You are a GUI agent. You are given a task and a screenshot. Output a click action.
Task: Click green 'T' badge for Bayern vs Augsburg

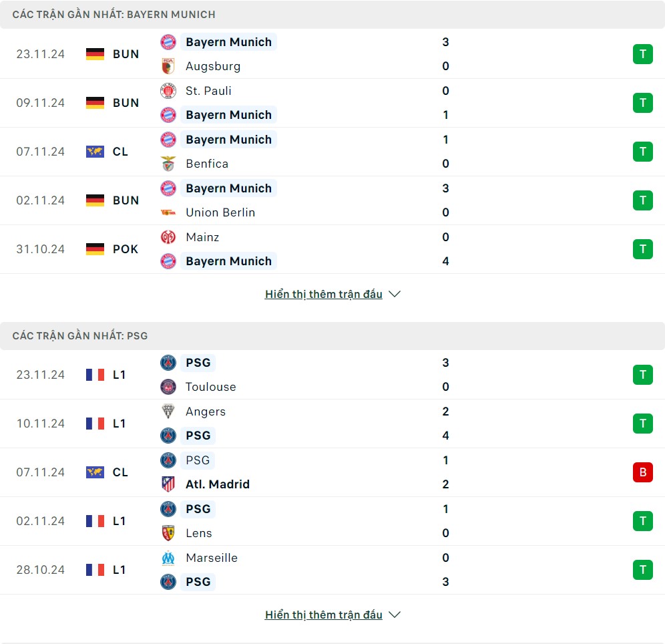click(642, 54)
